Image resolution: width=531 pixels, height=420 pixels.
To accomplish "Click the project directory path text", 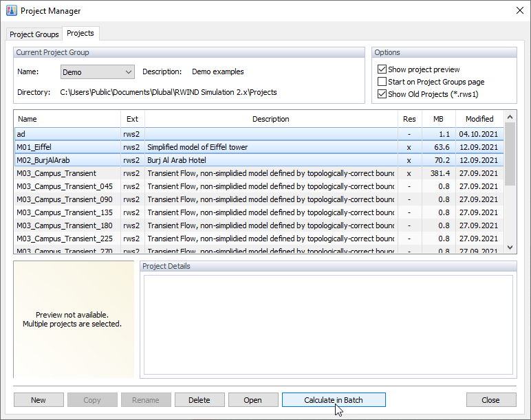I will (x=169, y=92).
